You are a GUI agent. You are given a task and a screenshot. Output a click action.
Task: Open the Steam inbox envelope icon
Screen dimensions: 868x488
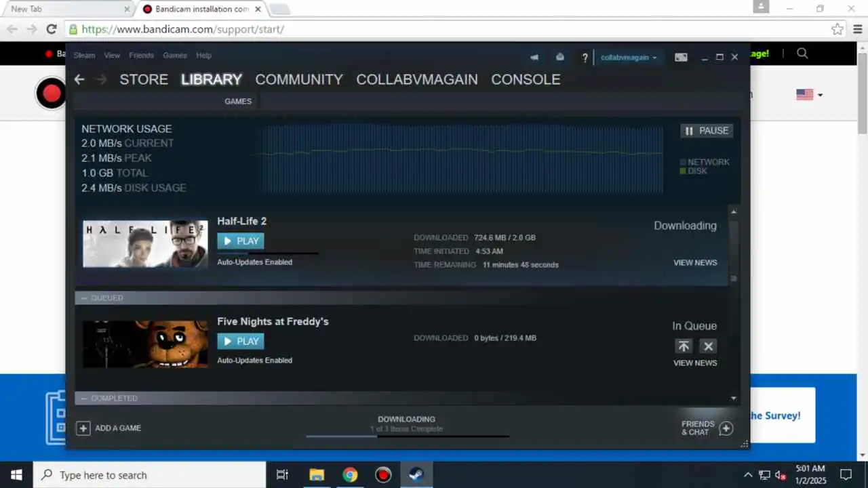tap(560, 57)
